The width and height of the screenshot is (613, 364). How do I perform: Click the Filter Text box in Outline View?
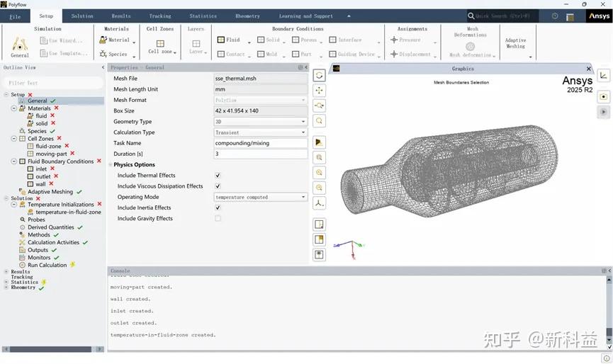pyautogui.click(x=52, y=83)
